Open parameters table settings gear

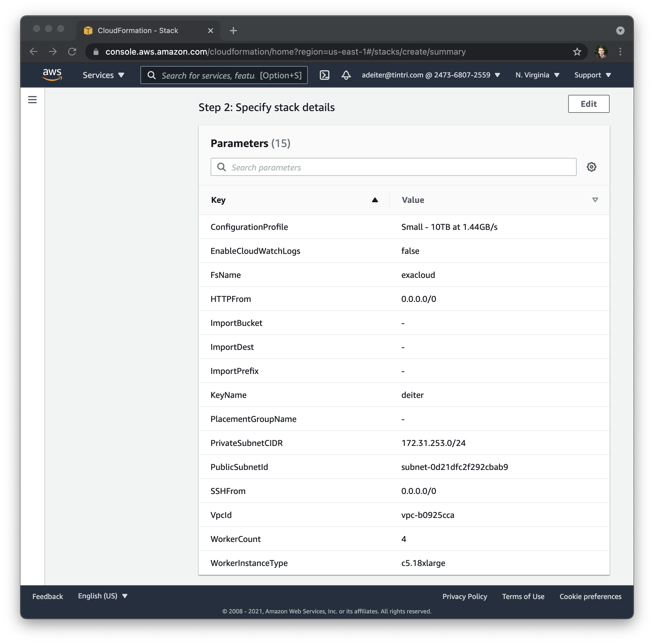point(591,167)
